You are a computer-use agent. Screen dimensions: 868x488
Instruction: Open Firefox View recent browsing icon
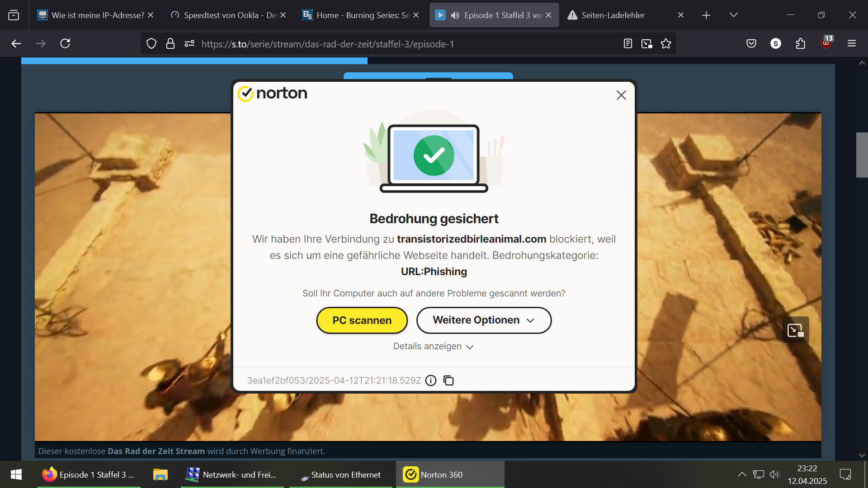tap(14, 15)
